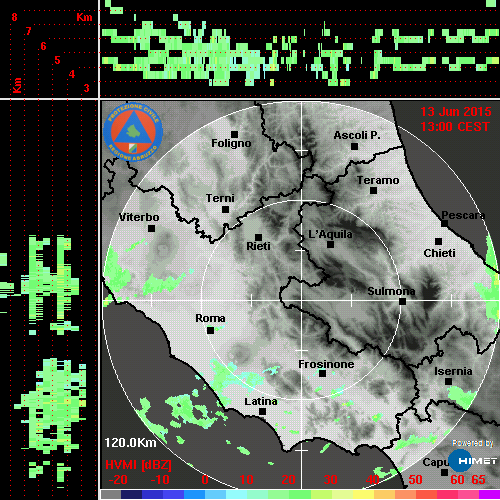Click the 30 value on the dBZ scale

tap(330, 480)
